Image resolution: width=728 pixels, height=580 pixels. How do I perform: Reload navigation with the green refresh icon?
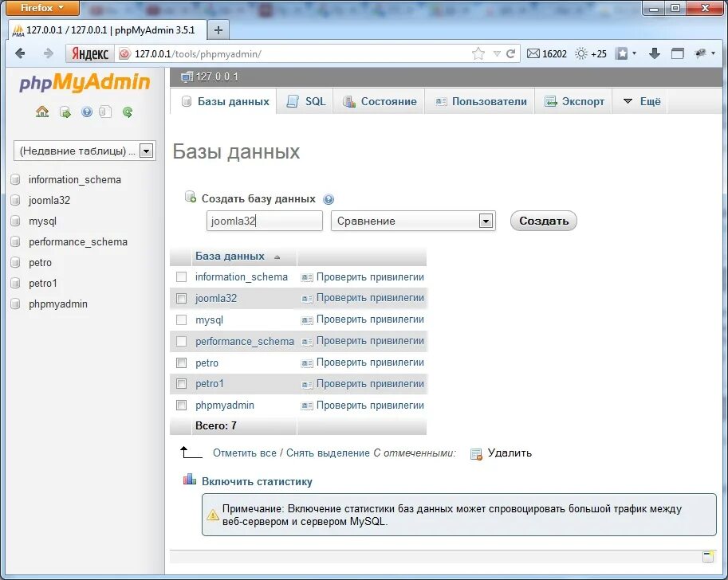(128, 112)
